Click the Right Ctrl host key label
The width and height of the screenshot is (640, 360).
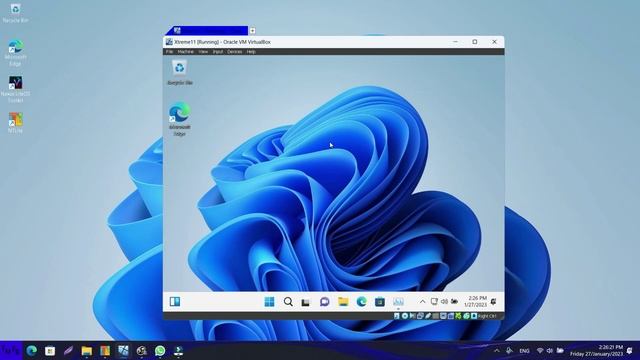click(x=487, y=316)
